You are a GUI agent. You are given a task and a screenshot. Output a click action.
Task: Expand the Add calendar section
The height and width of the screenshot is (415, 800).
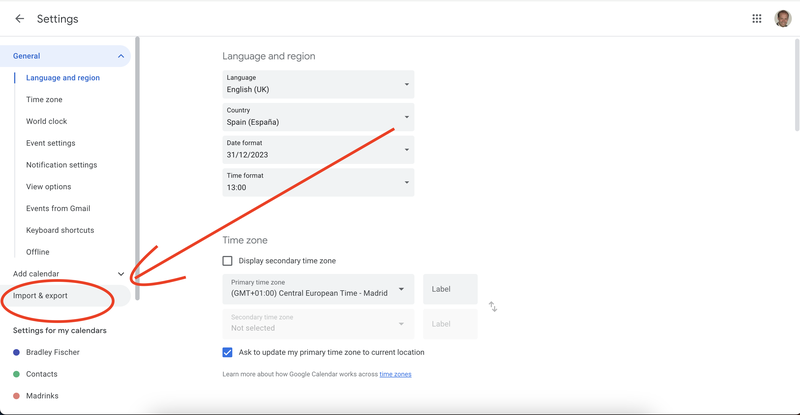pos(121,274)
